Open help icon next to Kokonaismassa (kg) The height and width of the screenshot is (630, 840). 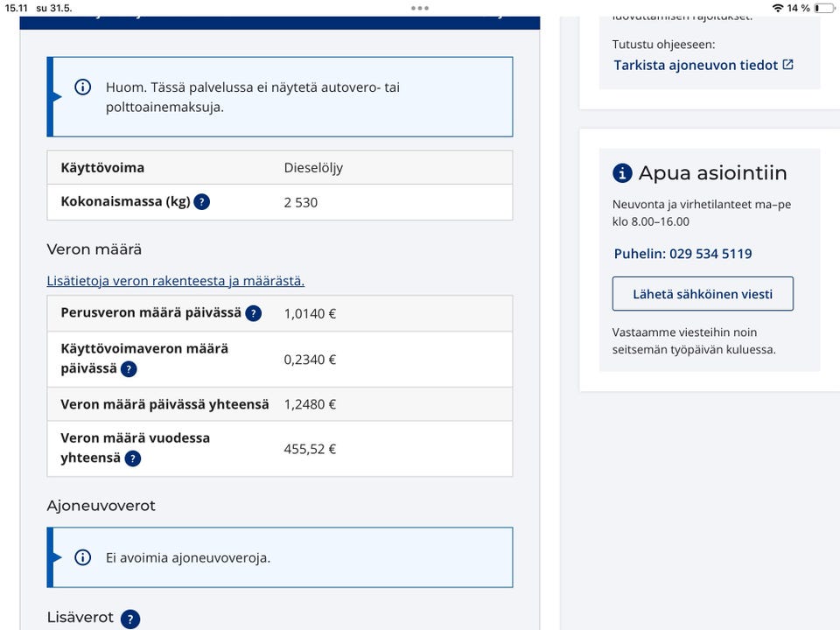pos(201,202)
